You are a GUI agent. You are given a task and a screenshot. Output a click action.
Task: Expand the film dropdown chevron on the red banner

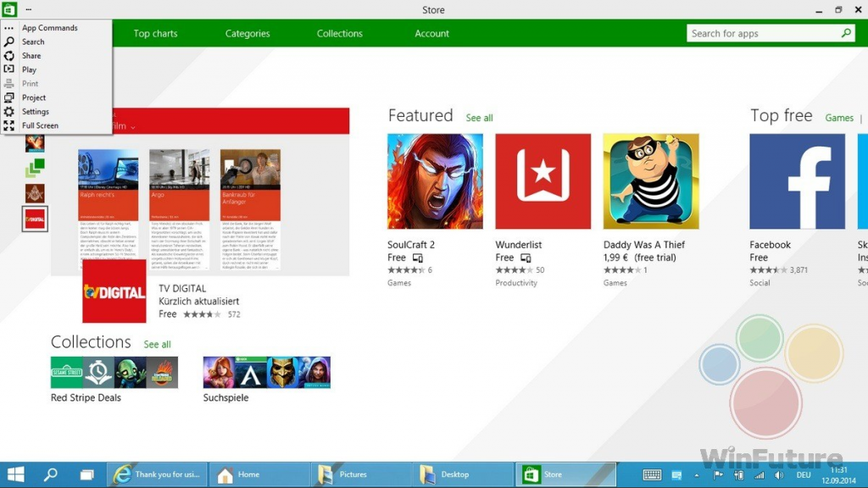pyautogui.click(x=132, y=126)
